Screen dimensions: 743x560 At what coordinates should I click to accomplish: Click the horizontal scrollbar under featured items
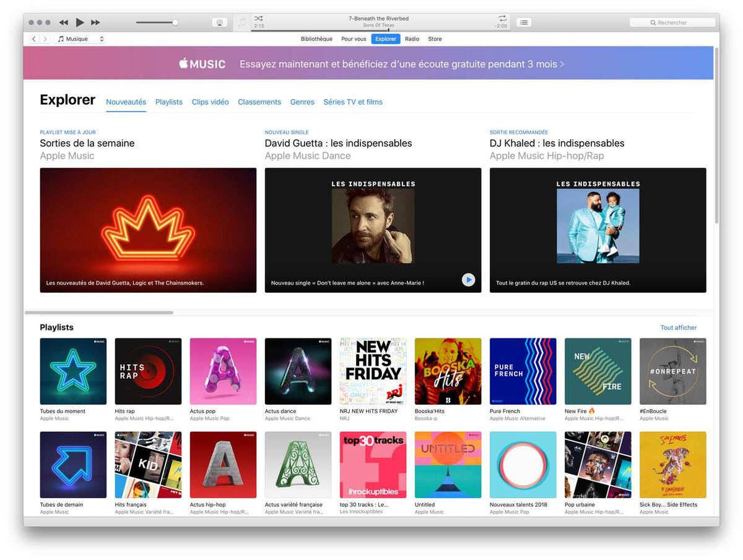98,312
